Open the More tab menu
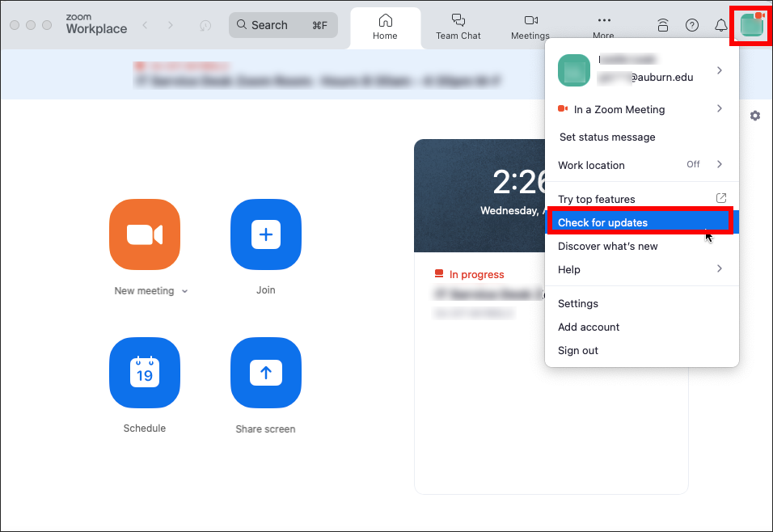 pos(603,27)
